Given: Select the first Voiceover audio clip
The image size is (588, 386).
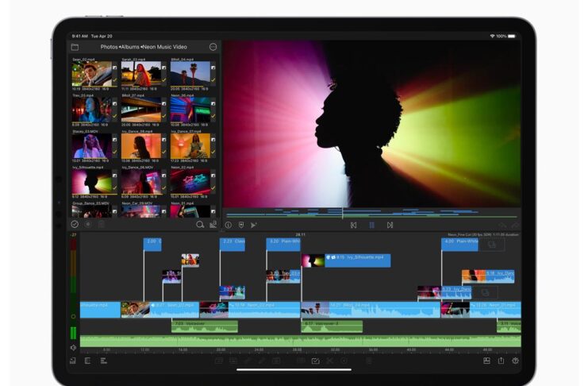Looking at the screenshot, I should click(205, 326).
